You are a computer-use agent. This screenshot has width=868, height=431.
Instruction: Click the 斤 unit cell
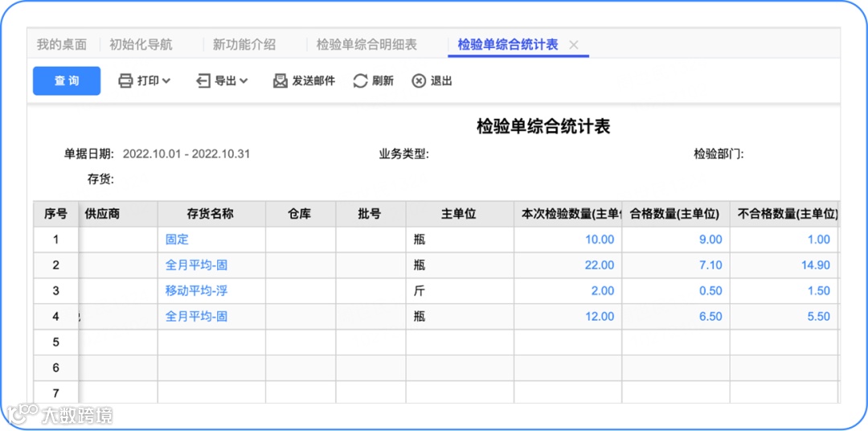460,291
